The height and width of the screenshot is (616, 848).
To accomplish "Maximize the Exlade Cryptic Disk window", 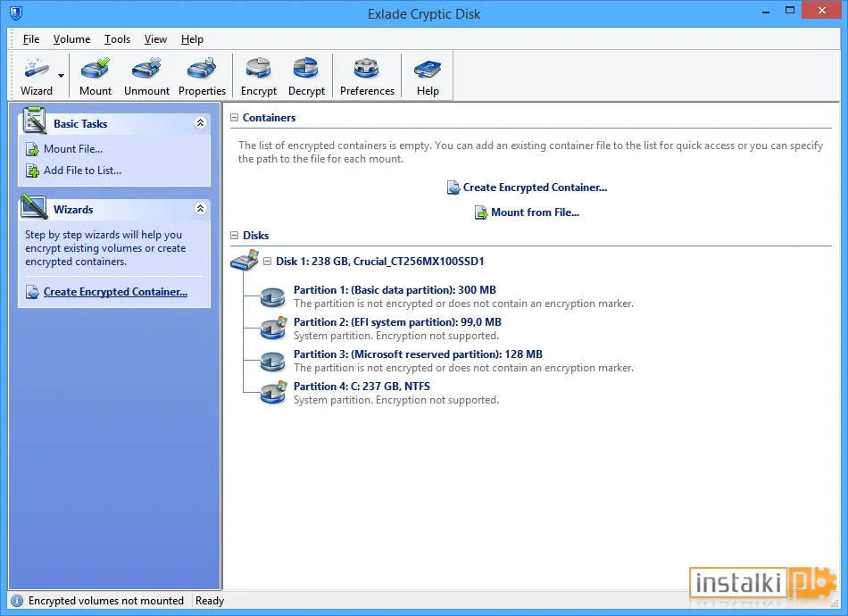I will 790,11.
